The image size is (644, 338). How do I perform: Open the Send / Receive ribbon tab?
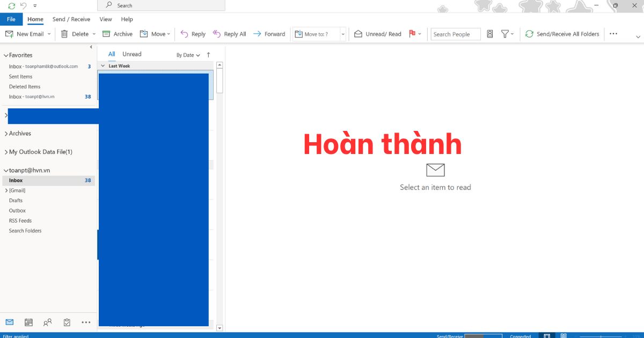(x=71, y=19)
